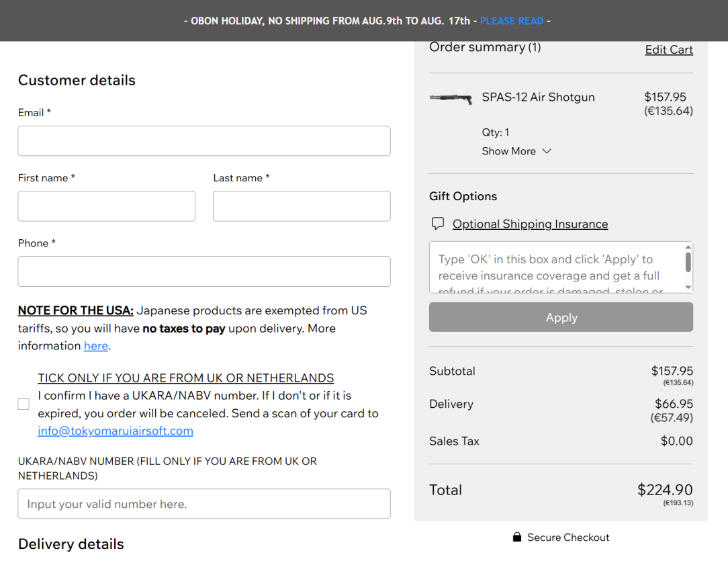Click the Customer details heading
This screenshot has height=563, width=728.
77,80
